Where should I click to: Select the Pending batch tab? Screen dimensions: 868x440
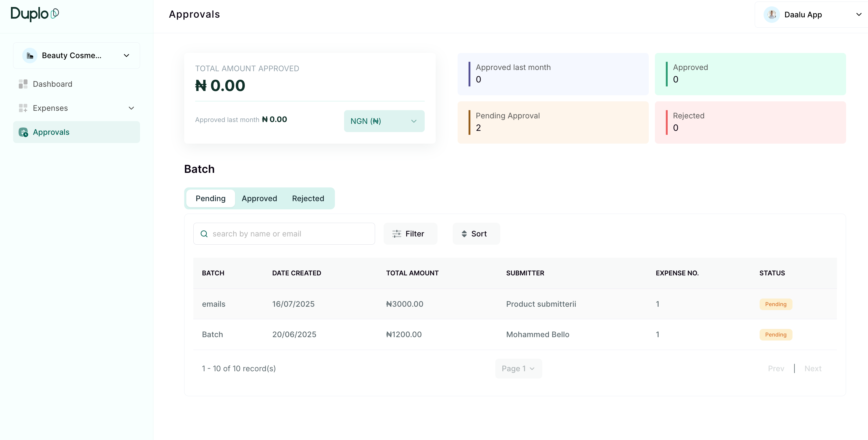tap(210, 198)
